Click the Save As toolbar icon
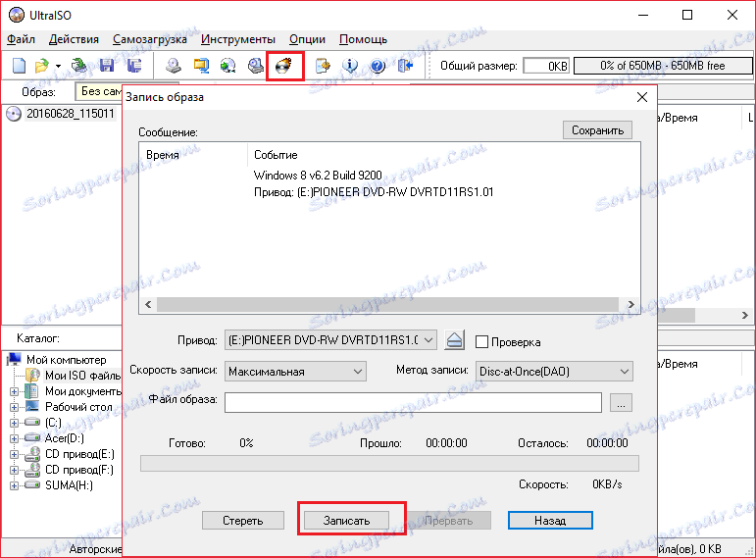Viewport: 756px width, 558px height. pos(134,65)
